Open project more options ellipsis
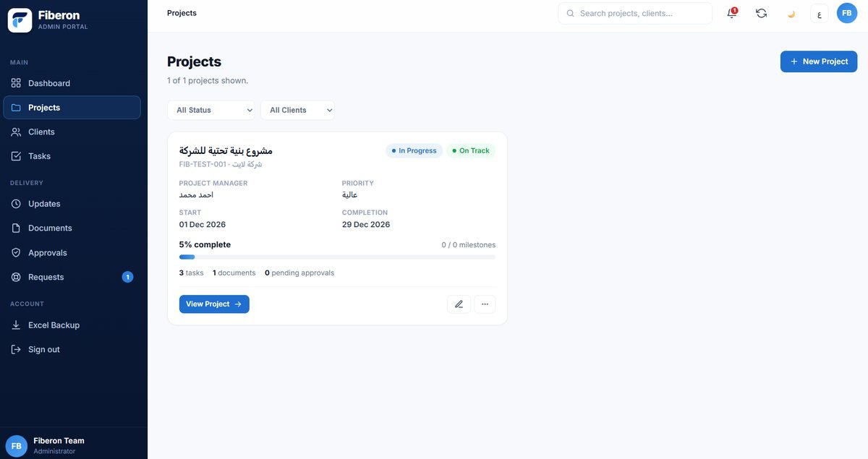 pos(485,304)
